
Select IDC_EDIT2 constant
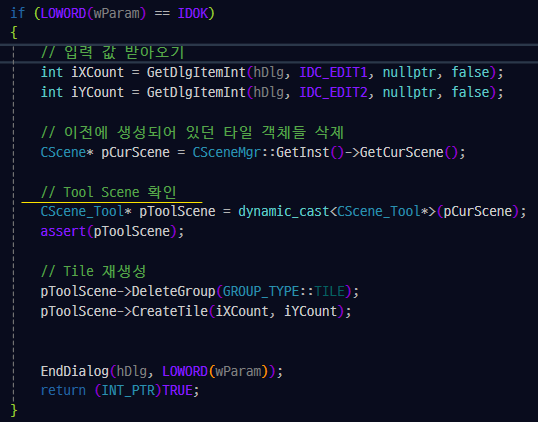[x=334, y=92]
